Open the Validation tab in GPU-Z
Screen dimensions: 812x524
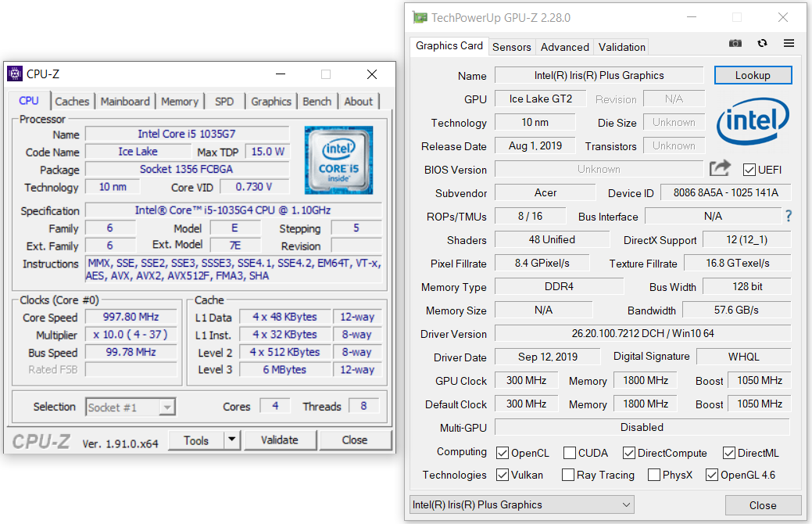622,47
